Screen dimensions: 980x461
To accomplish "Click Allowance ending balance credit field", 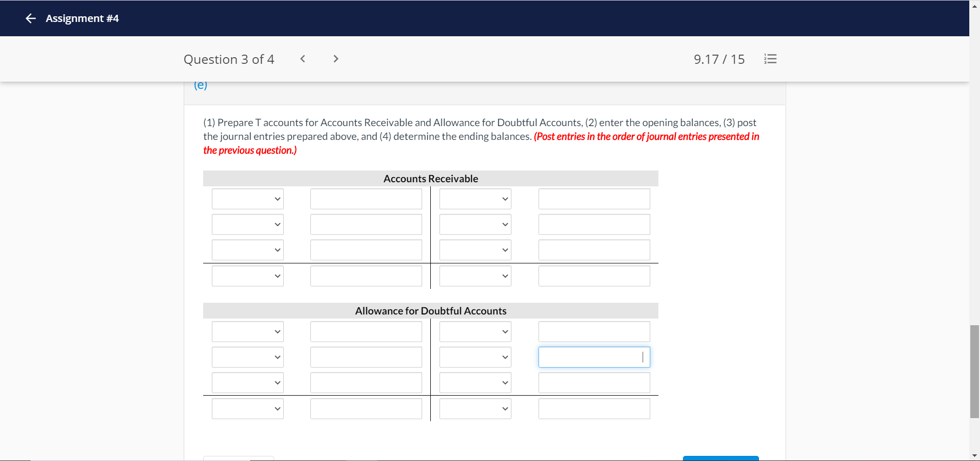I will click(594, 409).
